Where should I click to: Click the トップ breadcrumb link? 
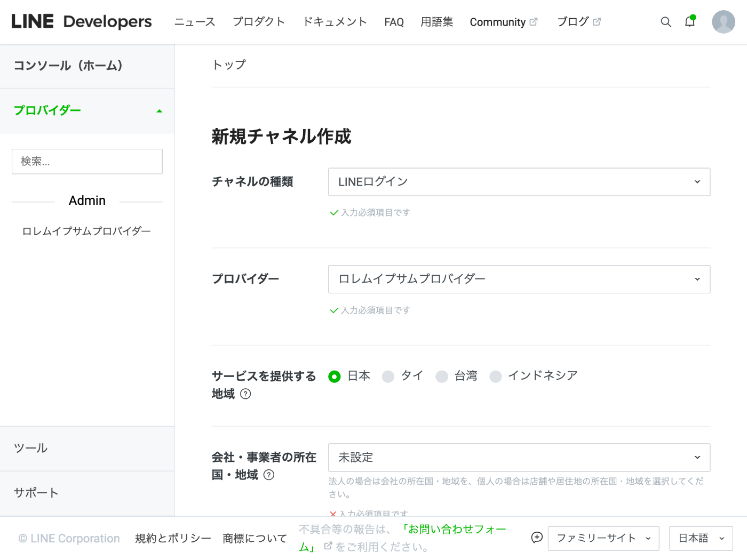click(x=229, y=65)
